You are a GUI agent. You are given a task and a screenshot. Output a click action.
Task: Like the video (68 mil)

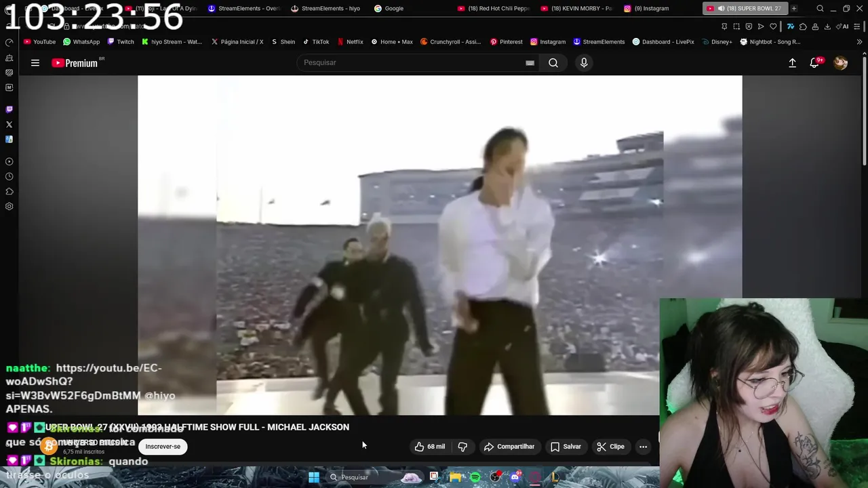point(430,447)
